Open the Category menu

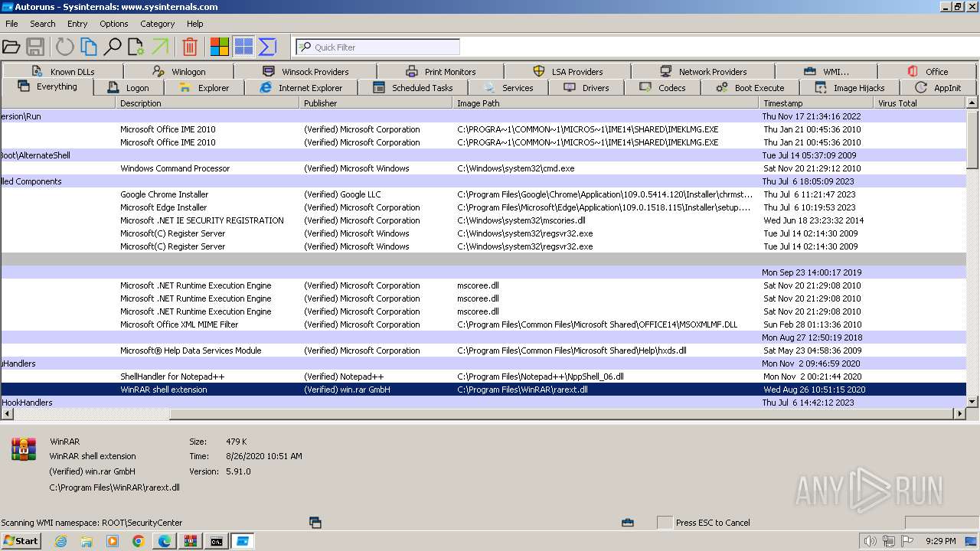point(158,24)
